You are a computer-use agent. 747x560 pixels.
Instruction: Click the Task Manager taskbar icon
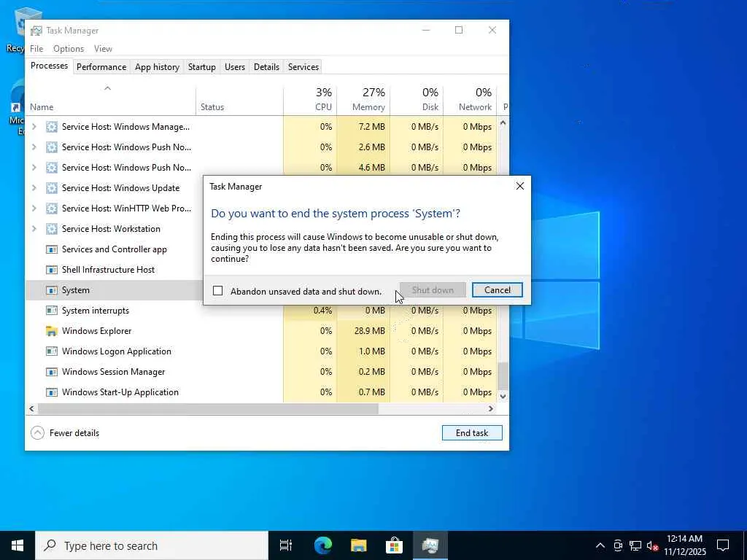coord(430,545)
